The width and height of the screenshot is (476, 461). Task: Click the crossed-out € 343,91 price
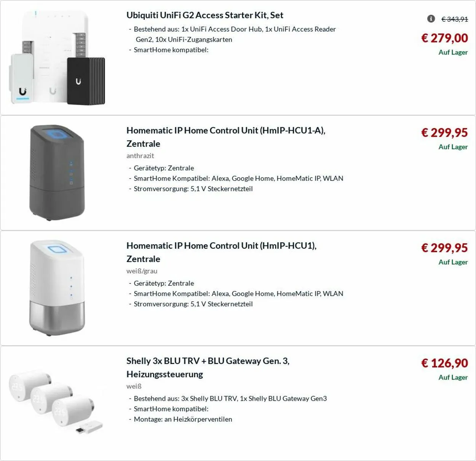click(x=454, y=19)
